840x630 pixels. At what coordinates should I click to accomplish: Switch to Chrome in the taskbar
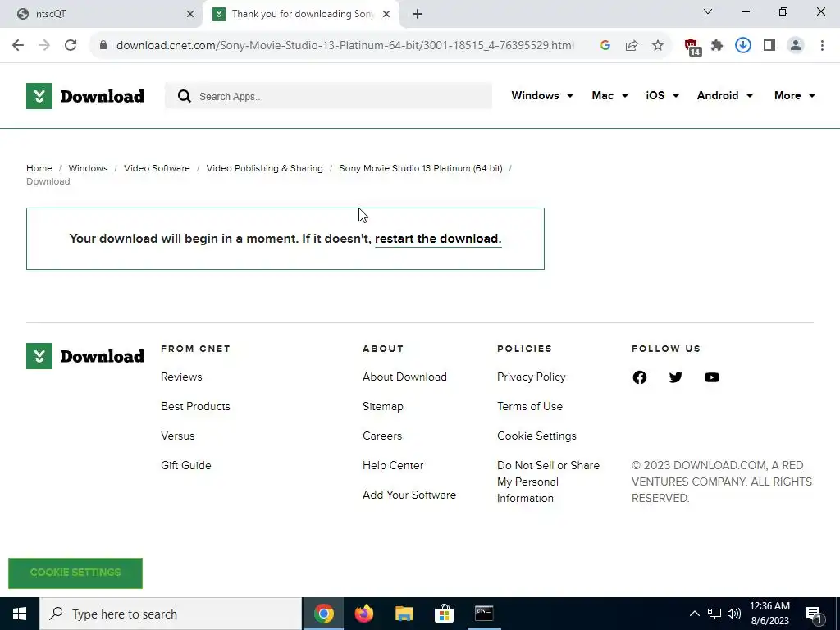pos(324,614)
